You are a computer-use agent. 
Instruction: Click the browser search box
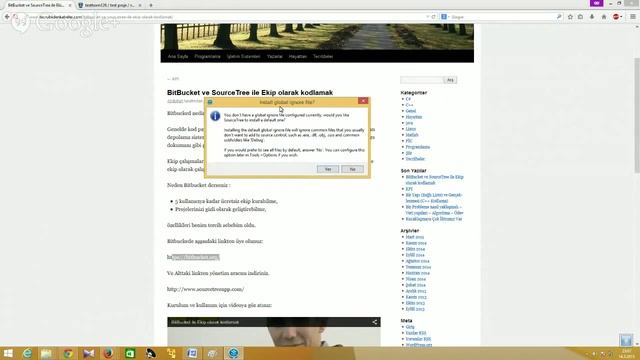point(502,17)
